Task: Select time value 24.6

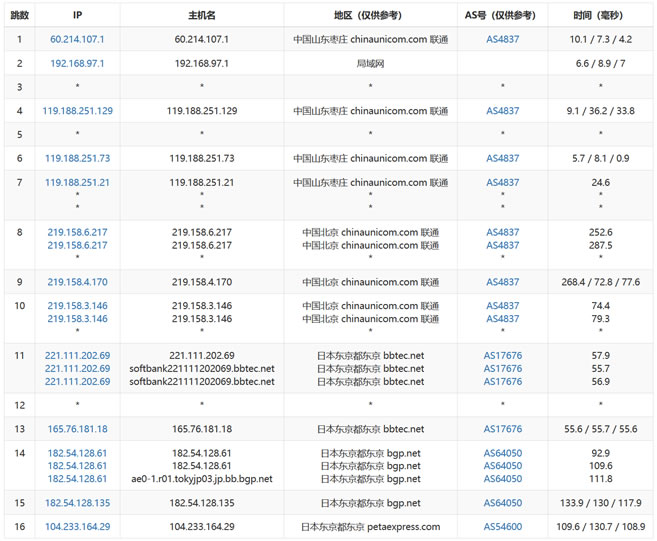Action: (600, 182)
